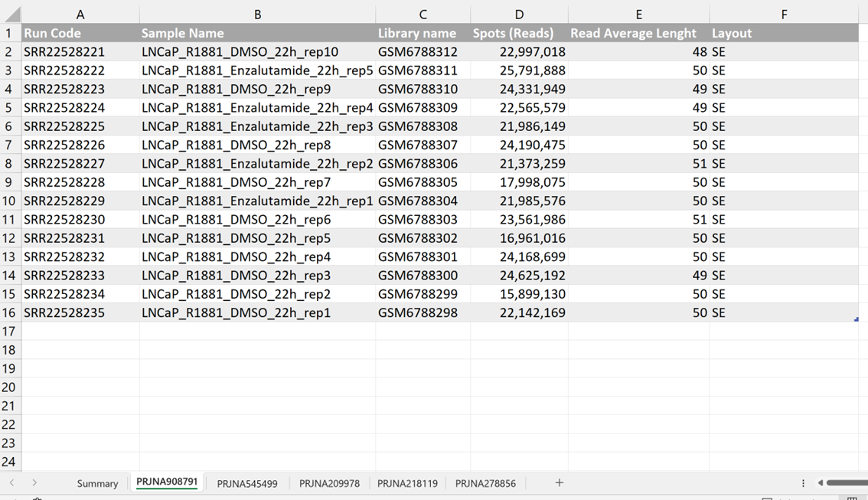Select the LNCaP_R1881_DMSO_22h_rep10 cell
Screen dimensions: 868x500
[257, 52]
